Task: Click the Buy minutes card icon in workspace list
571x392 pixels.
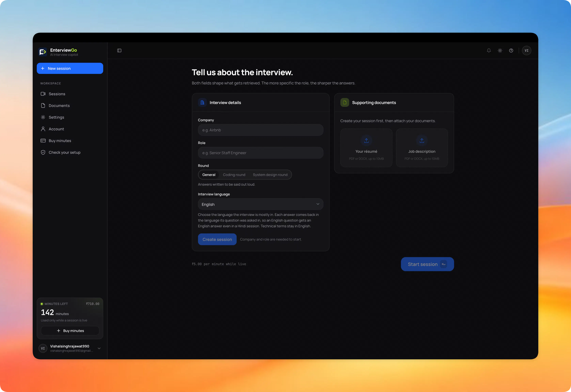Action: pos(43,141)
